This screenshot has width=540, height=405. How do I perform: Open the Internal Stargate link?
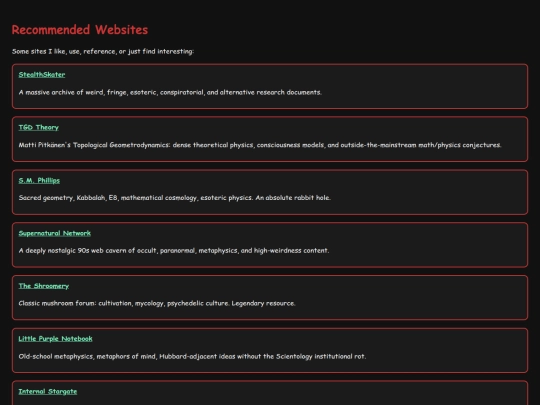point(48,391)
